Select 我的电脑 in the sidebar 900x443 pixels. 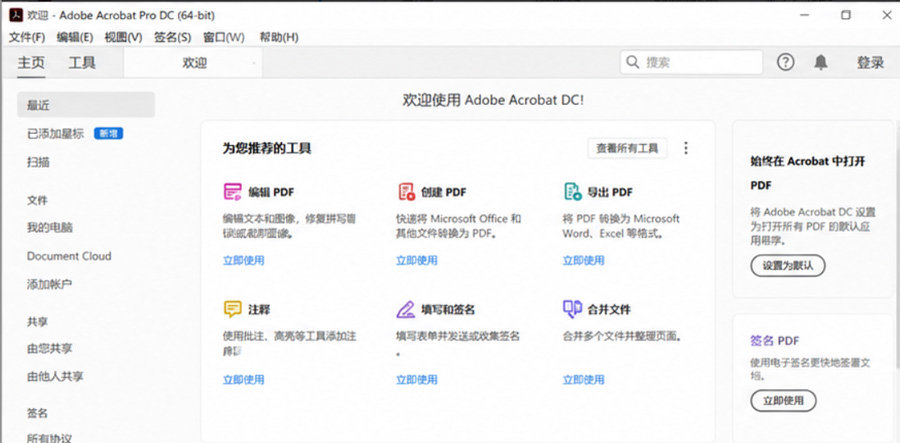(50, 228)
